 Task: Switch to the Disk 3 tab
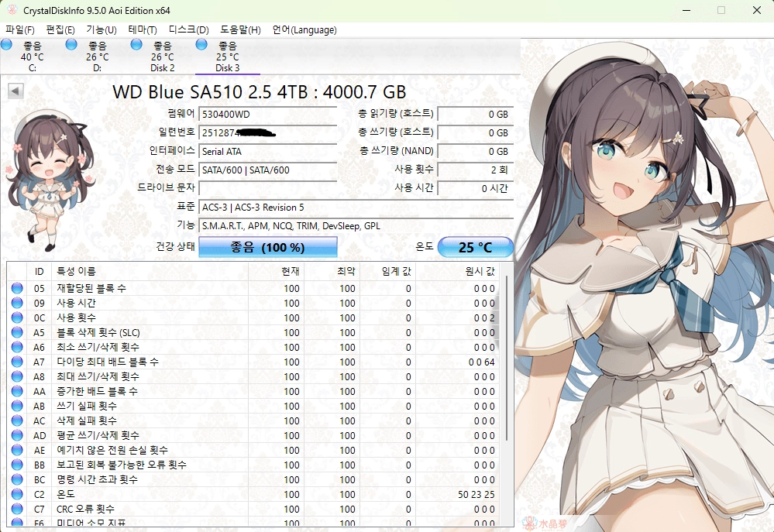point(228,57)
